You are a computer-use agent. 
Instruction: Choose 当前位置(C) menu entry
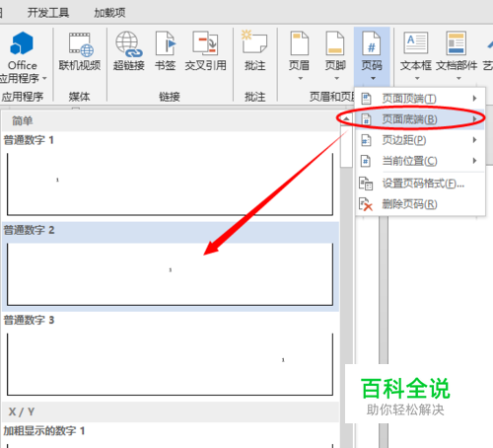pos(420,161)
